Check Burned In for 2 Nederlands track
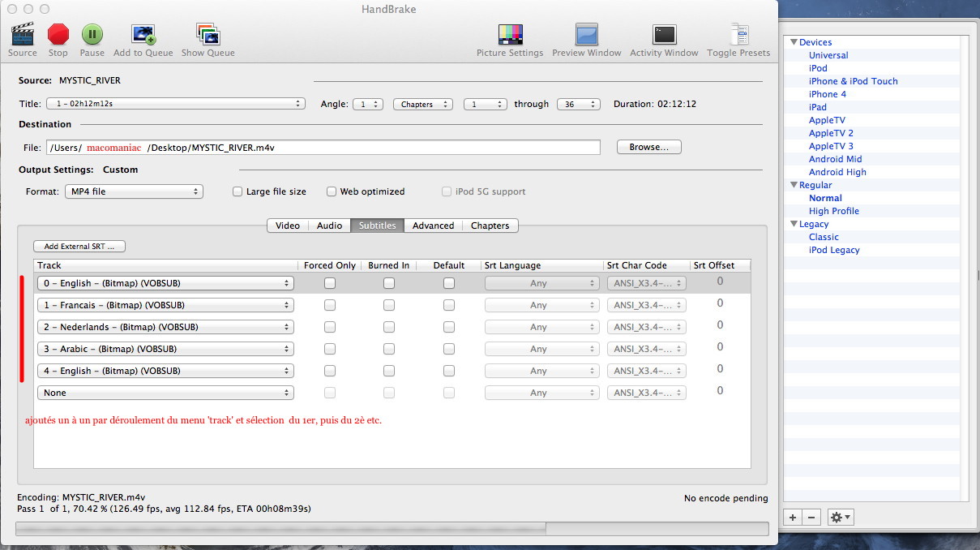980x550 pixels. [389, 327]
